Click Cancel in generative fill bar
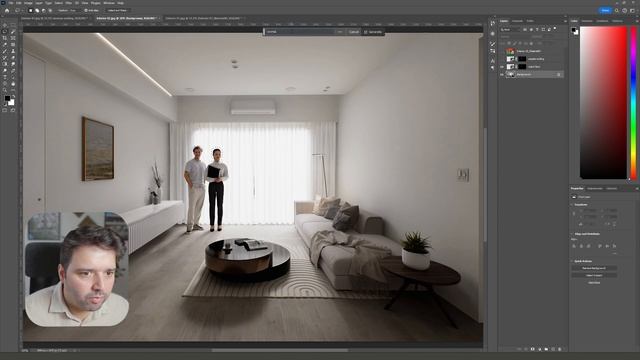Screen dimensions: 640x360 pyautogui.click(x=353, y=32)
